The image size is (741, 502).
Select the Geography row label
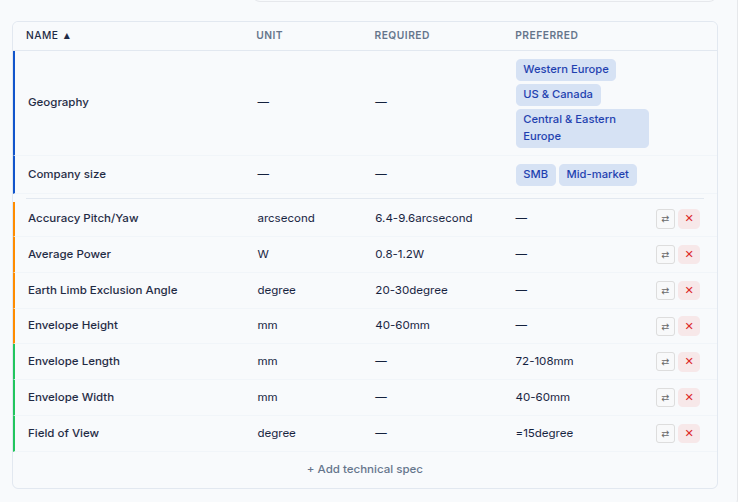coord(58,102)
